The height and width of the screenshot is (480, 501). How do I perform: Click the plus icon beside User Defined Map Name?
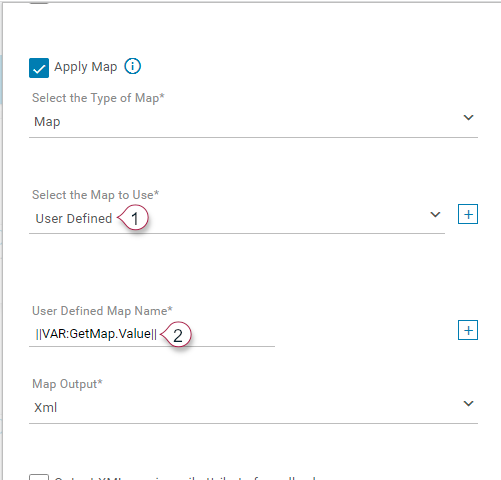[468, 330]
